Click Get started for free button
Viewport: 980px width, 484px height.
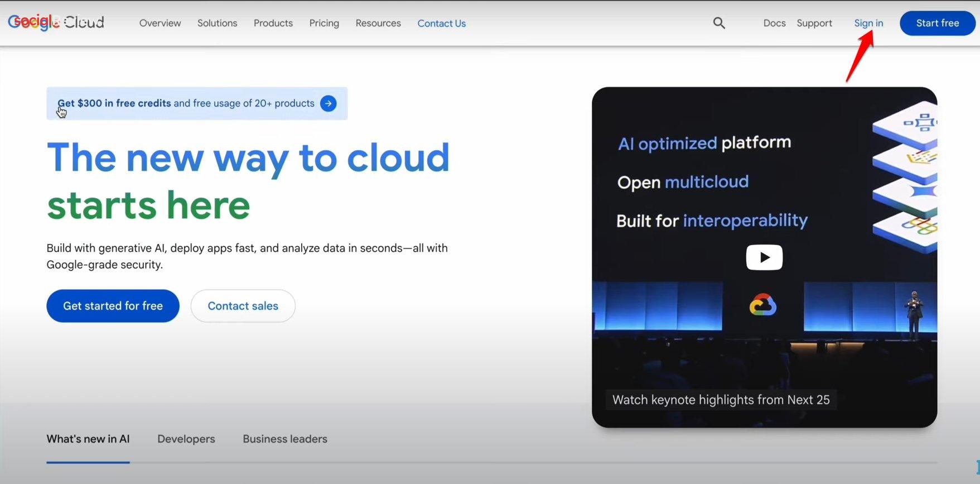pos(113,306)
